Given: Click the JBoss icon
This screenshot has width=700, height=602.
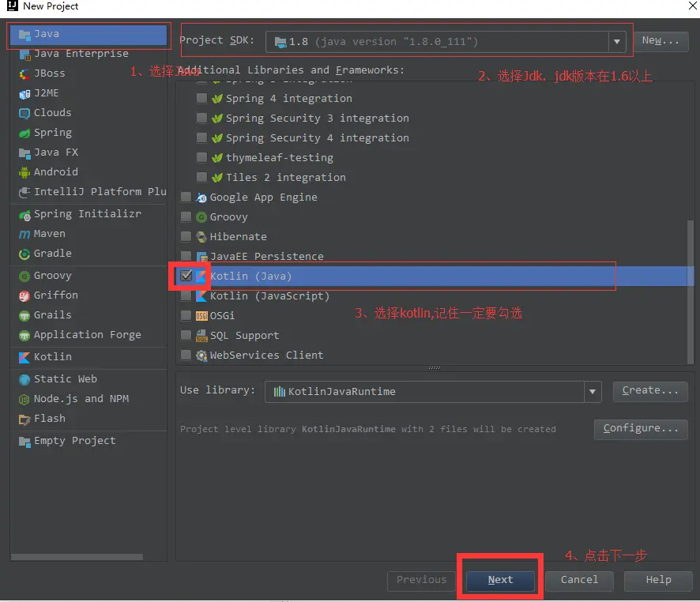Looking at the screenshot, I should point(24,73).
